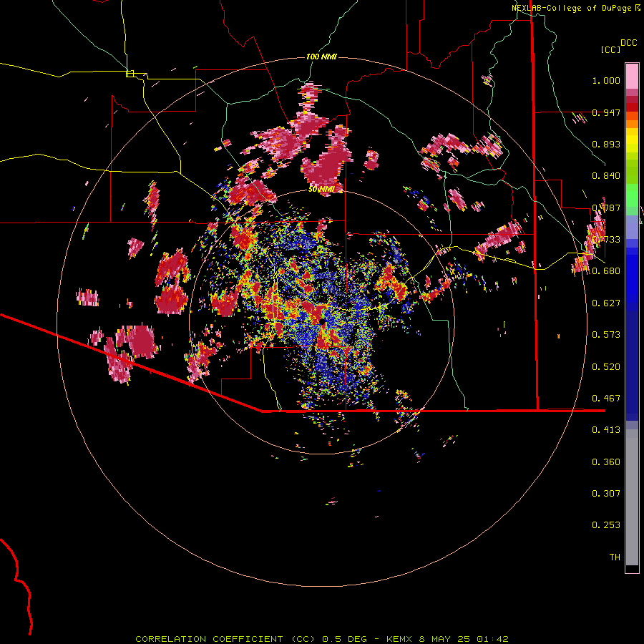Select the 0.467 colorbar value label
This screenshot has width=644, height=644.
[x=606, y=398]
